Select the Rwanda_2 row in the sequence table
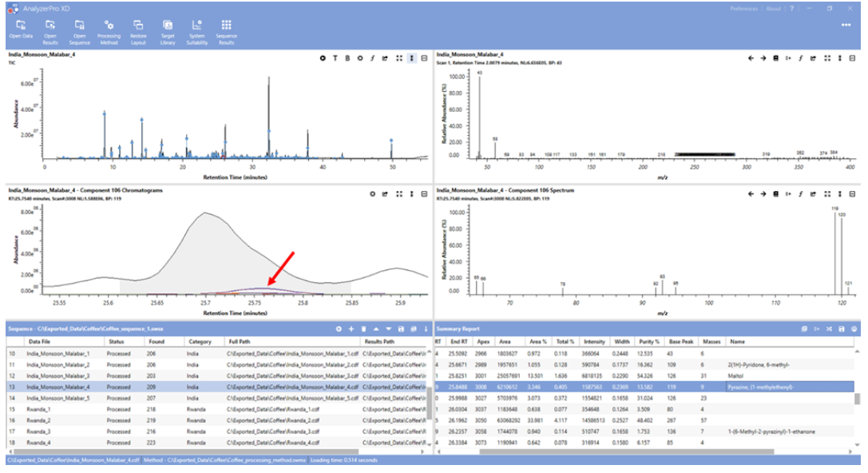 coord(39,419)
